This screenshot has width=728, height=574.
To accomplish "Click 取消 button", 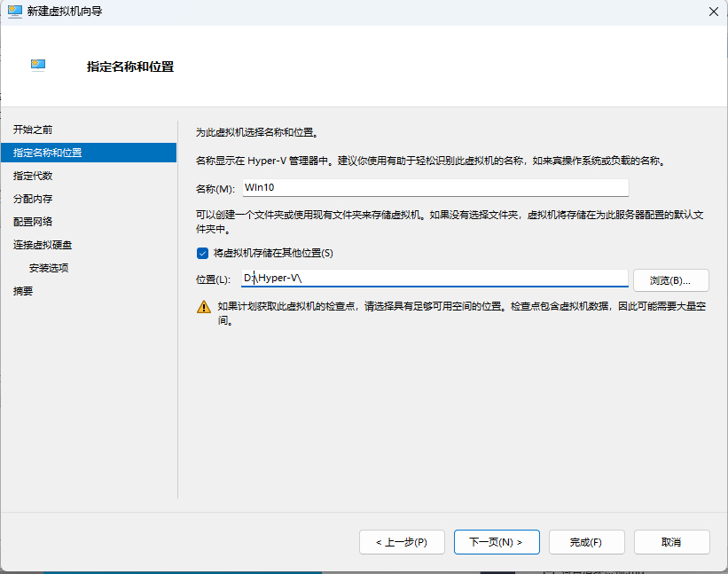I will tap(672, 542).
